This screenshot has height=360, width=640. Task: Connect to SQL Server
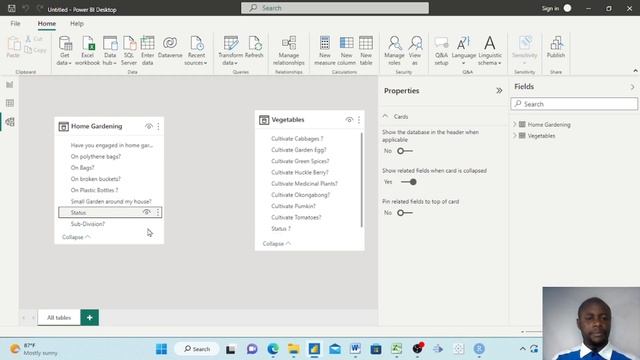(x=129, y=51)
